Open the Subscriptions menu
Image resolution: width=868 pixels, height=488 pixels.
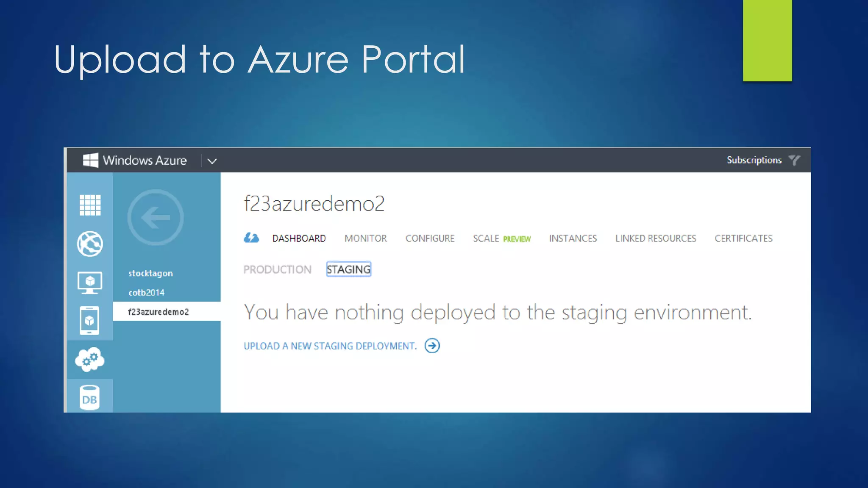(754, 160)
